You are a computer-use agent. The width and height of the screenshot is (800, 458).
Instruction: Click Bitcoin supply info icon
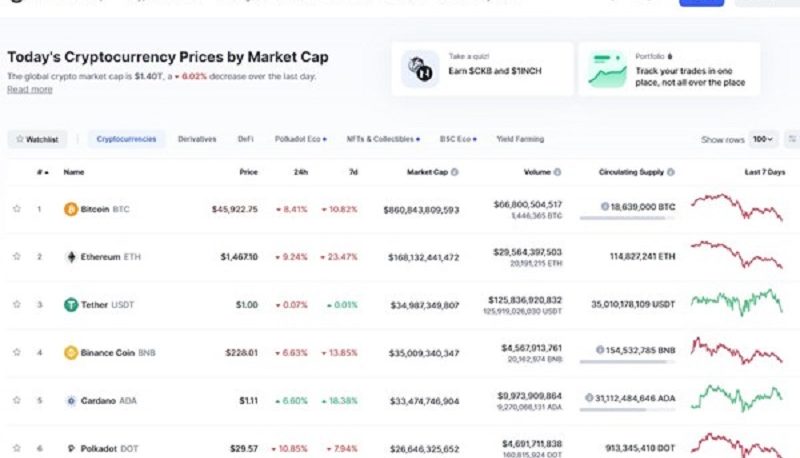[x=605, y=207]
